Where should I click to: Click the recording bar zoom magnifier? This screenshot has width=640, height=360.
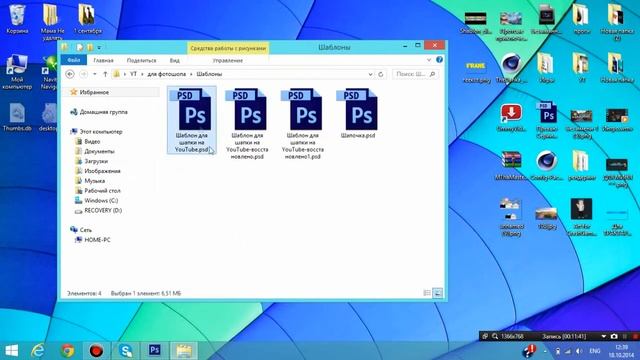coord(495,336)
